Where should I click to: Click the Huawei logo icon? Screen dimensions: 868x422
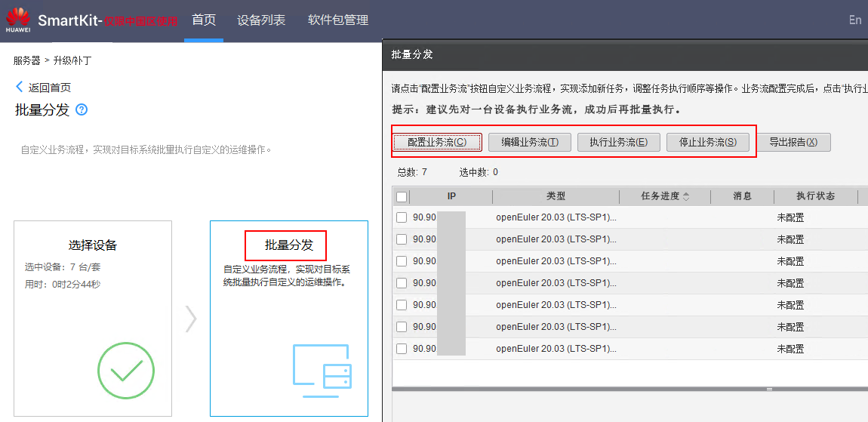point(18,21)
